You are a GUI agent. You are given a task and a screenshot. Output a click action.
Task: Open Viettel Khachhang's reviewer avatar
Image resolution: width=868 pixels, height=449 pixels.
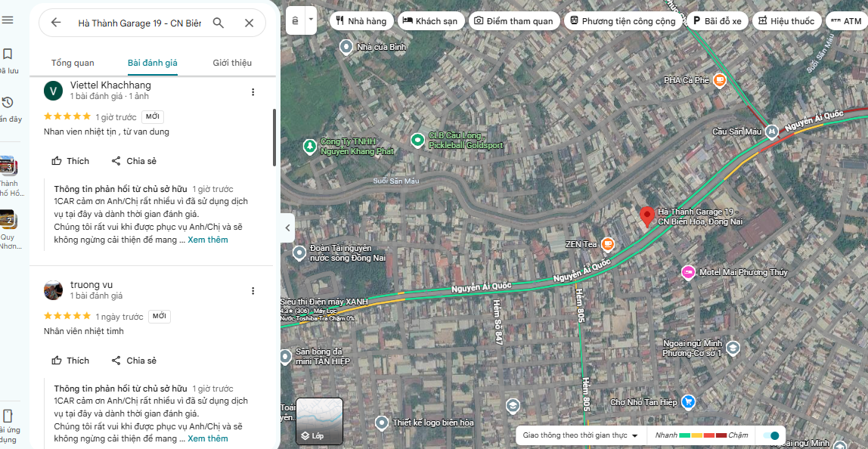(53, 91)
